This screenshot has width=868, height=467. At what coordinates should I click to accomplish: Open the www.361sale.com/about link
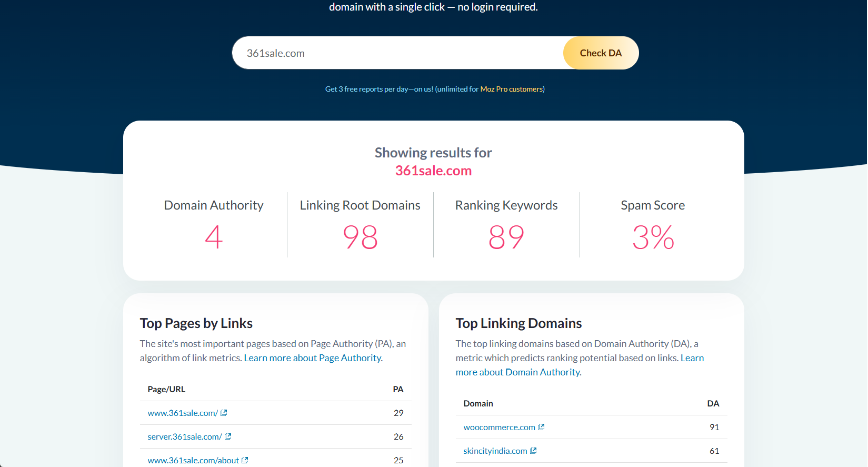[x=193, y=461]
